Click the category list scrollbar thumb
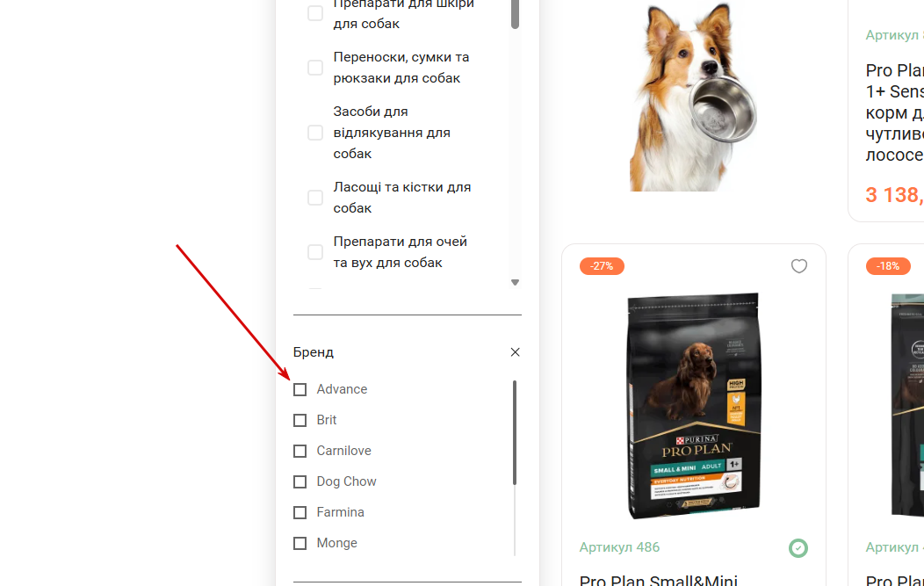This screenshot has height=586, width=924. pos(515,13)
